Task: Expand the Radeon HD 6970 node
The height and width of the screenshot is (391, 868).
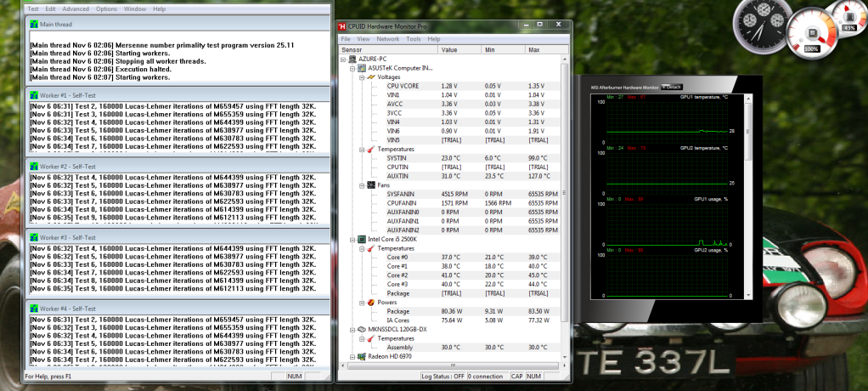Action: click(352, 356)
